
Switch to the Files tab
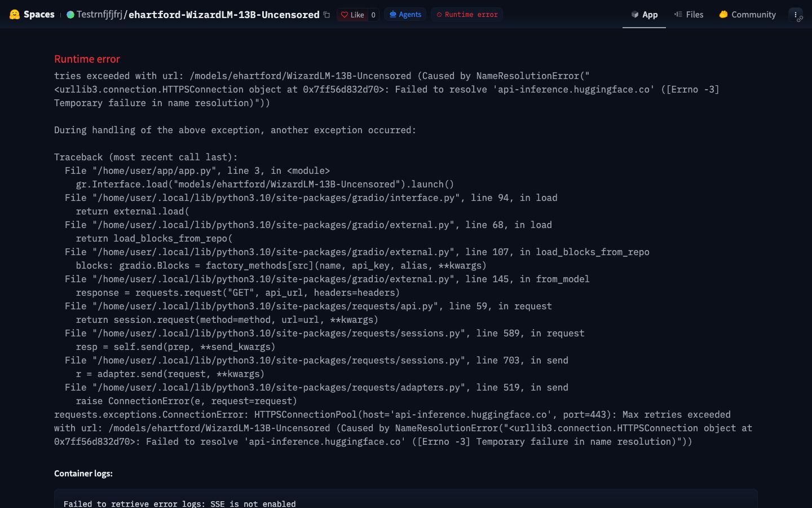click(x=689, y=15)
